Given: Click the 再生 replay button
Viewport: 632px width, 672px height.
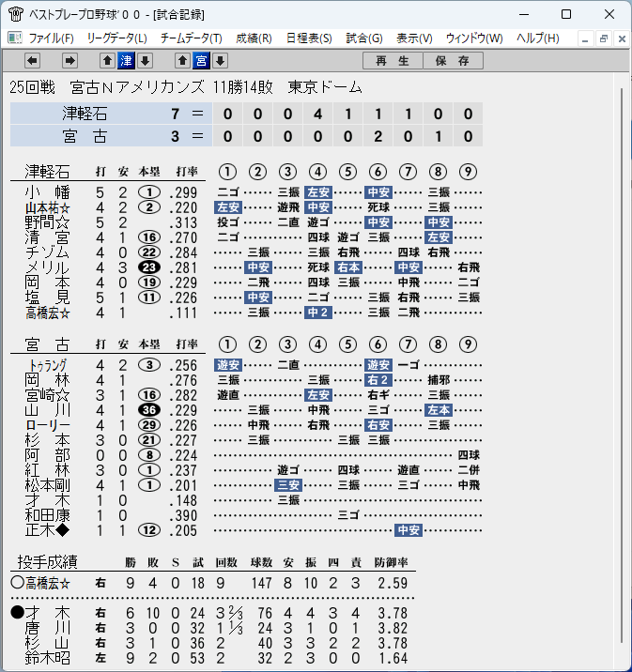Looking at the screenshot, I should click(x=393, y=61).
